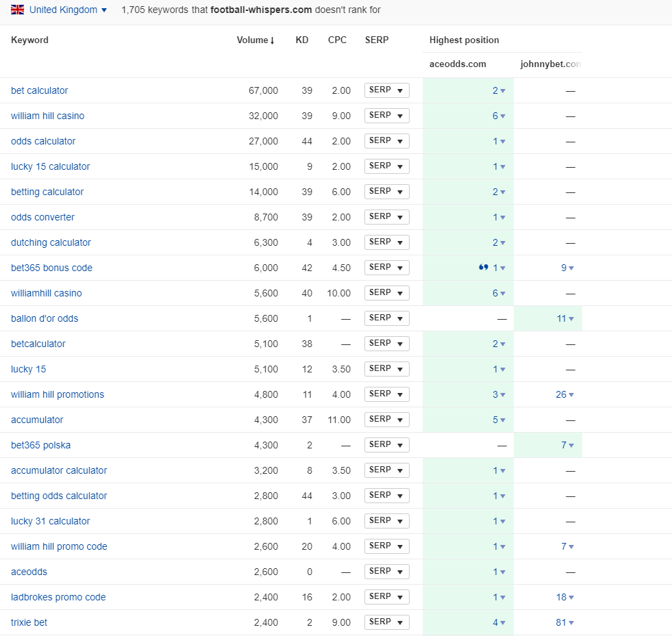Click the Keyword column header
This screenshot has height=636, width=672.
[x=29, y=40]
